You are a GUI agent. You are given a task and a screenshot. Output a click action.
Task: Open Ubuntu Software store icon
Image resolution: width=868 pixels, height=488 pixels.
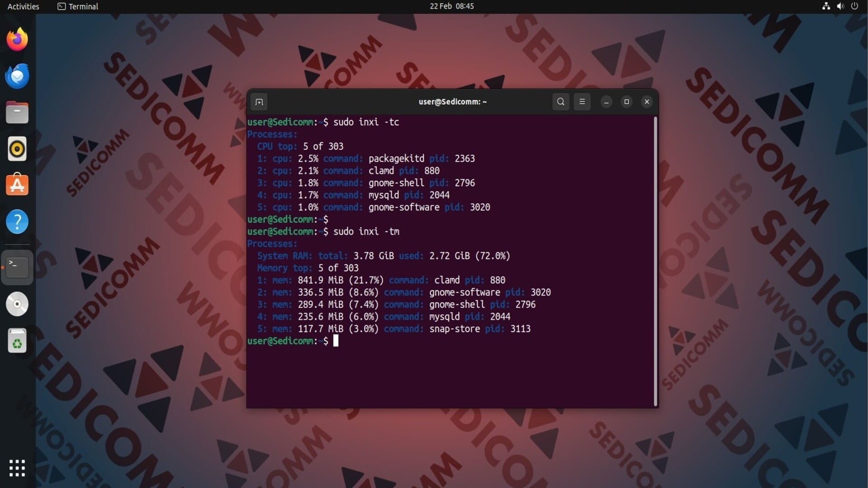click(17, 185)
